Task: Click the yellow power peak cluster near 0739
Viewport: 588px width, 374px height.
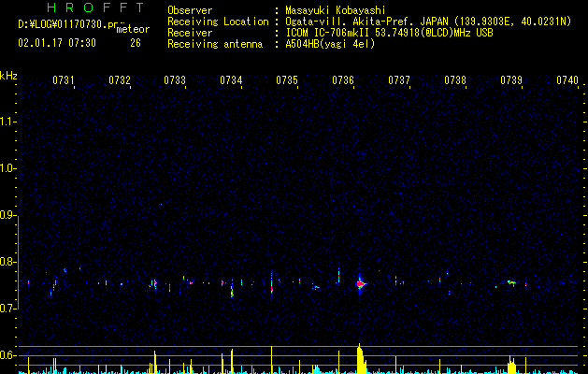Action: (512, 366)
